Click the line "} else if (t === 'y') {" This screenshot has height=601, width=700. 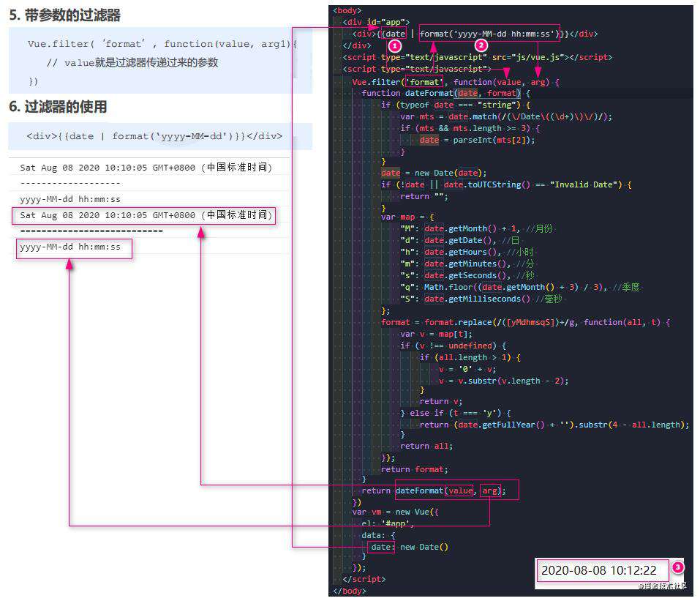pyautogui.click(x=456, y=413)
